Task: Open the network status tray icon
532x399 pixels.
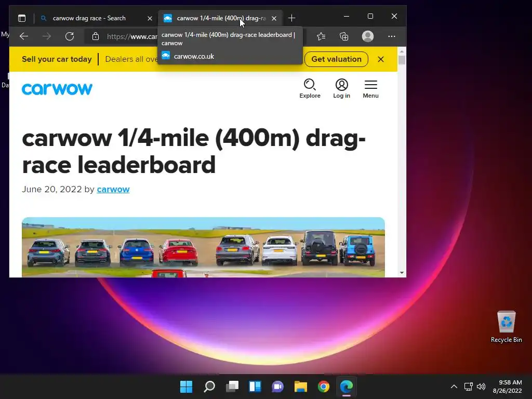Action: click(469, 387)
